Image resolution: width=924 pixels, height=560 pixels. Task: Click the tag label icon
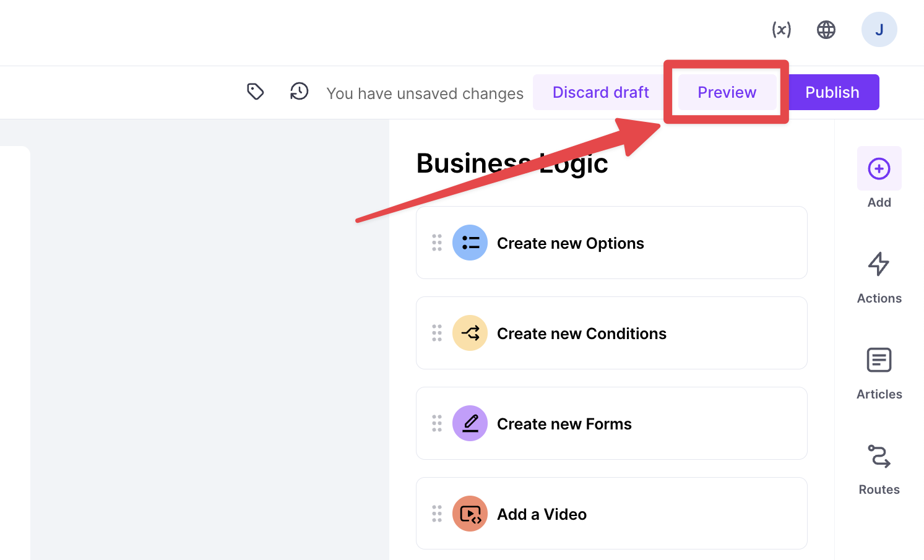[x=256, y=92]
